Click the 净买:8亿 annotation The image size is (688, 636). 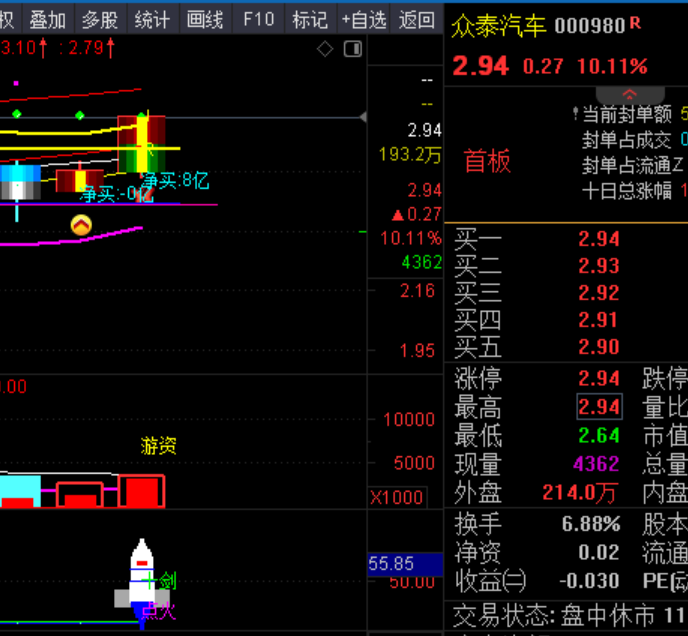(175, 180)
